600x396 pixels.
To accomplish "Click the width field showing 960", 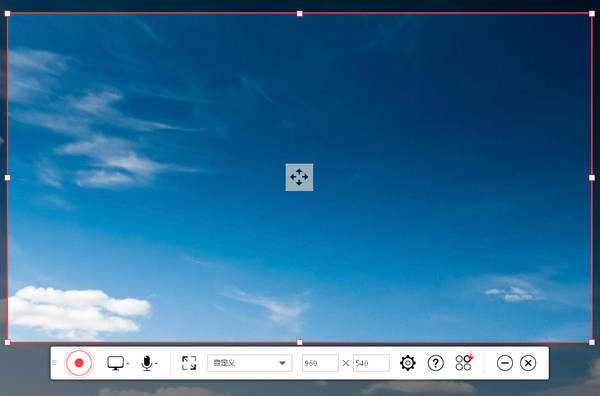I will (x=320, y=363).
